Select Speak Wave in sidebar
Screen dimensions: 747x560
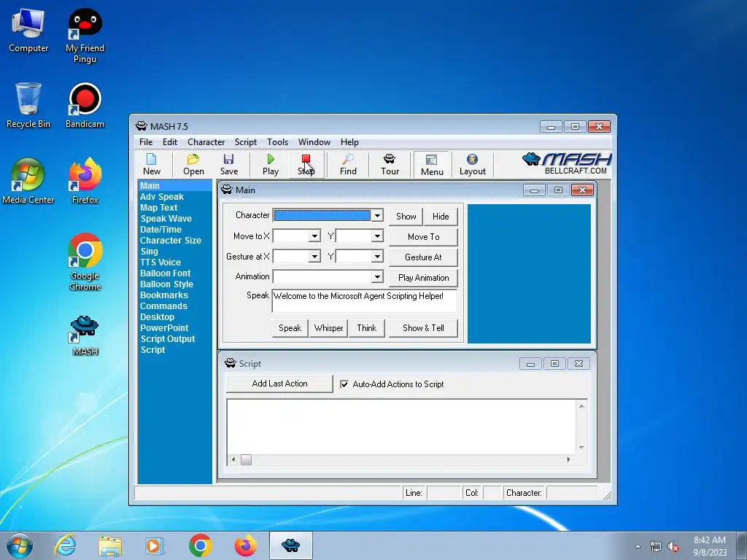[x=166, y=219]
